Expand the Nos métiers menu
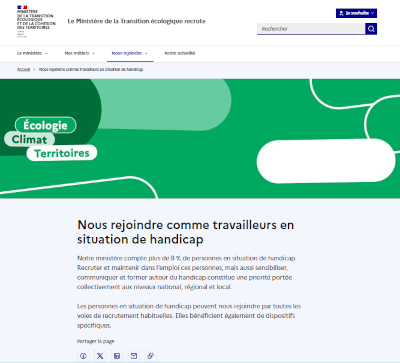This screenshot has width=400, height=363. (80, 53)
